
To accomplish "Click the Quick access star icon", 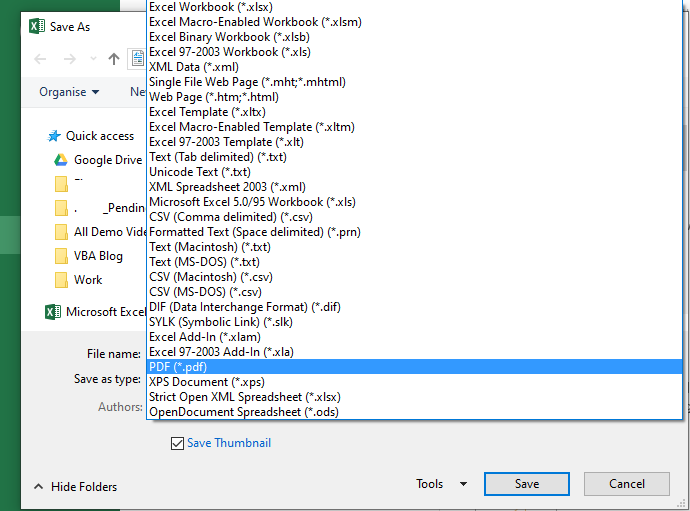I will point(54,136).
